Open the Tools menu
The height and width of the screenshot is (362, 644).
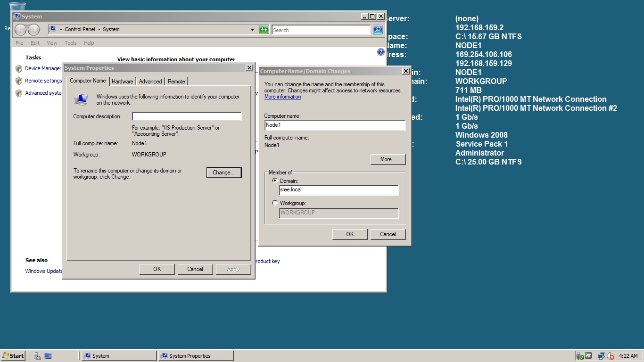(x=71, y=43)
